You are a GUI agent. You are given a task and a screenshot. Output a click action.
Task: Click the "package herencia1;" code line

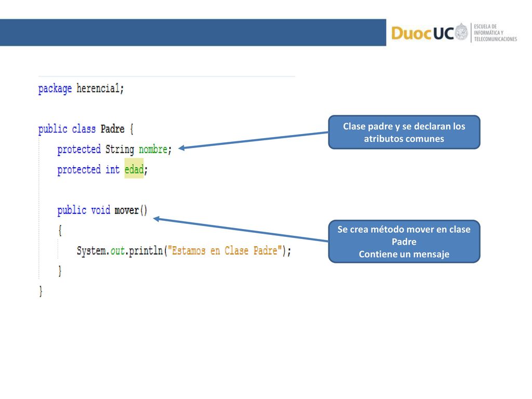pyautogui.click(x=81, y=88)
